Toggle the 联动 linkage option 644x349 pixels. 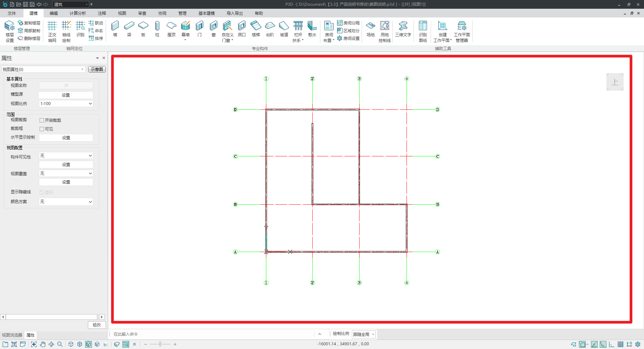click(96, 23)
